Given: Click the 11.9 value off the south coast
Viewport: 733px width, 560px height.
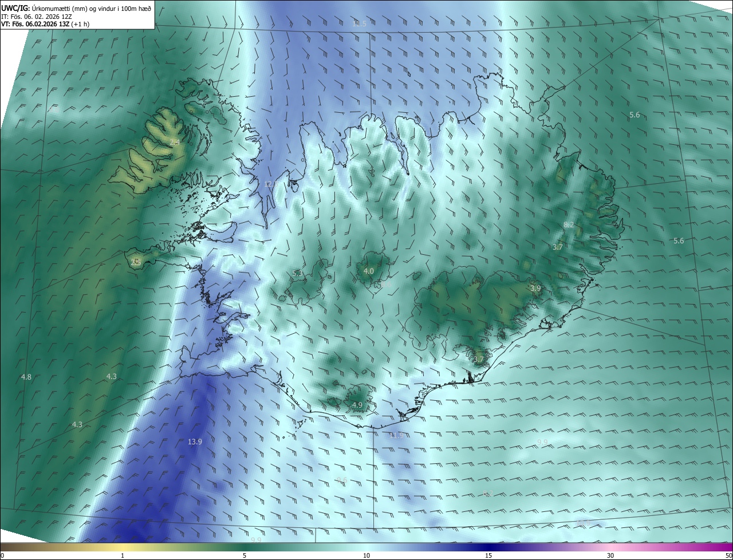Looking at the screenshot, I should [396, 436].
